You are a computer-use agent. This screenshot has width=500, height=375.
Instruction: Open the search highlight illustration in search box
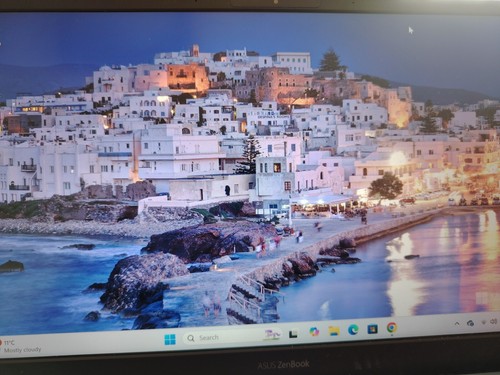click(272, 335)
